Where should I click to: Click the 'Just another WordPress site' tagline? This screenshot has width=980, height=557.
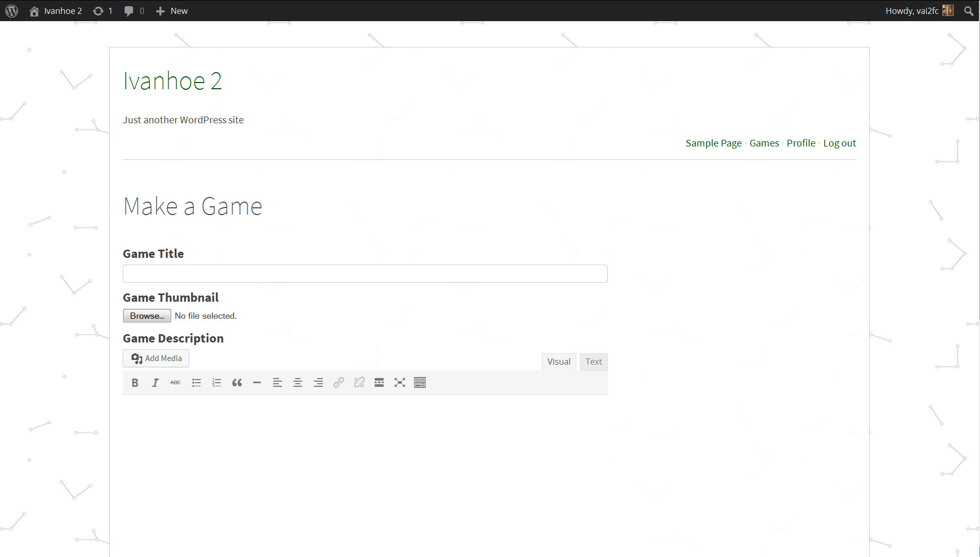[183, 120]
